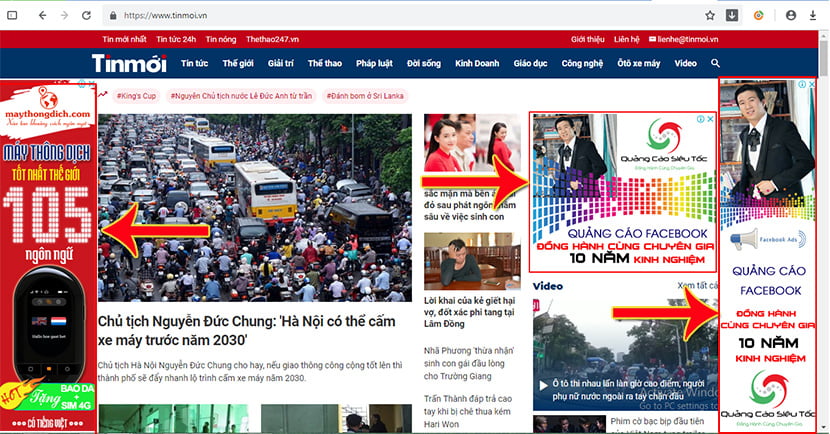Select #King's Cup trending tag
The height and width of the screenshot is (434, 830).
(136, 96)
